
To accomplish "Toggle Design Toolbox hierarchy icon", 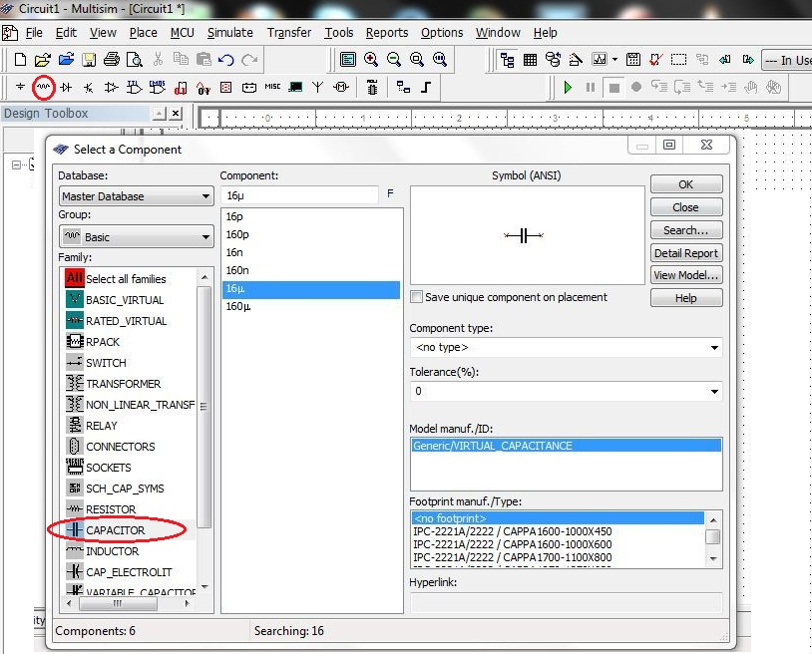I will click(x=507, y=60).
